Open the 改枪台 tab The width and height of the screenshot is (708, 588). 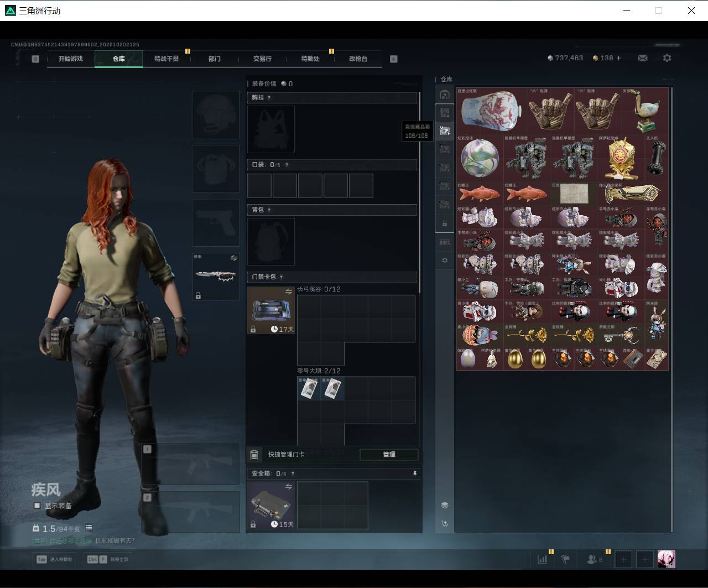pyautogui.click(x=358, y=59)
